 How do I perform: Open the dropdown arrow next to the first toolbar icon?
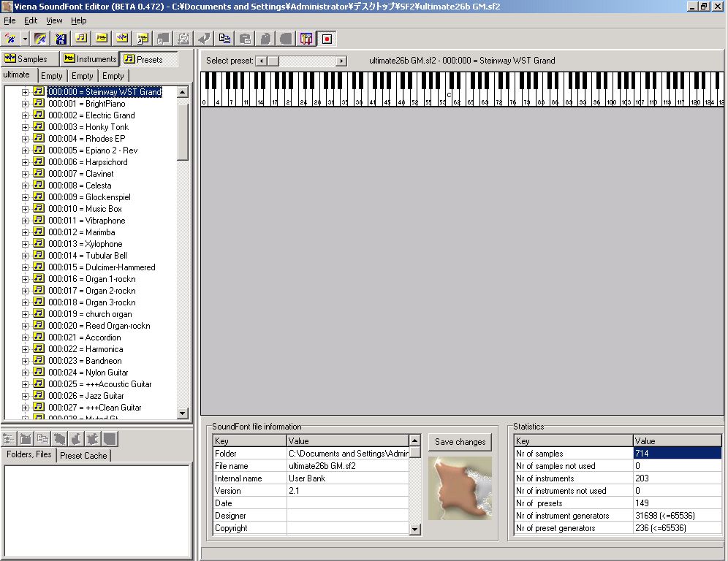tap(24, 39)
